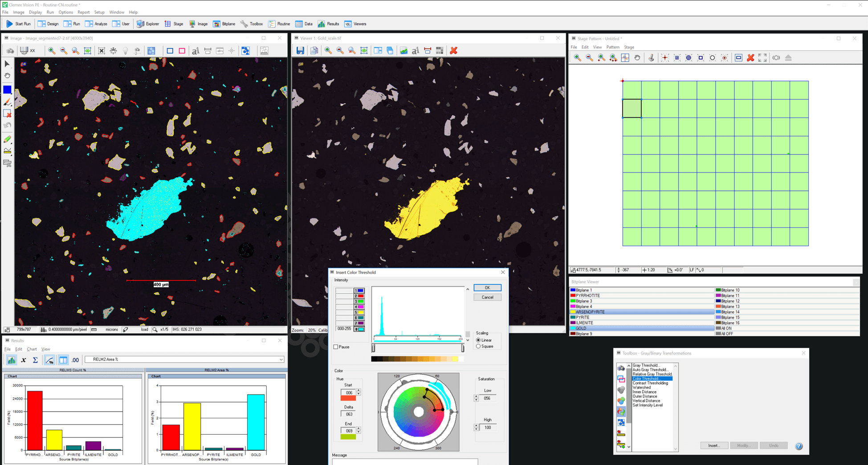This screenshot has height=465, width=868.
Task: Click the save icon in Viewer 1
Action: tap(300, 51)
